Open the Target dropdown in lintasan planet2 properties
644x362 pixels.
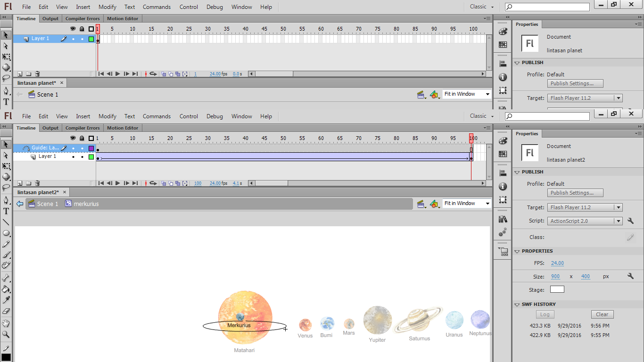pos(585,207)
